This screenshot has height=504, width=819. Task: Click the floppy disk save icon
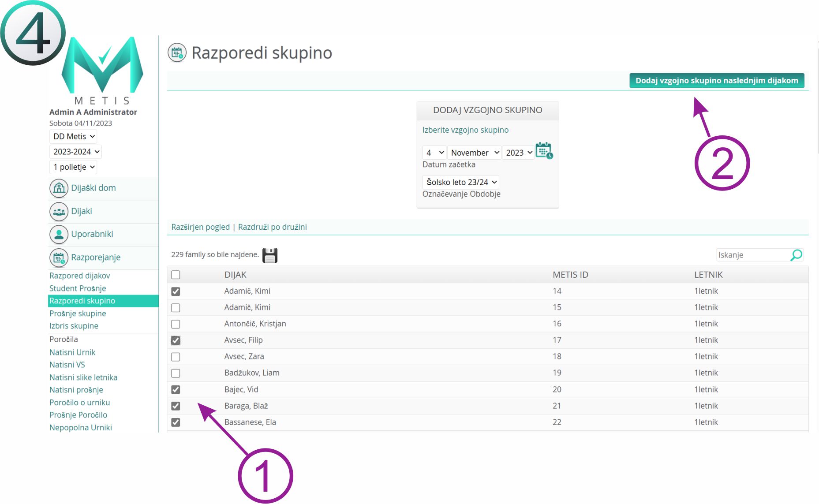click(x=270, y=255)
